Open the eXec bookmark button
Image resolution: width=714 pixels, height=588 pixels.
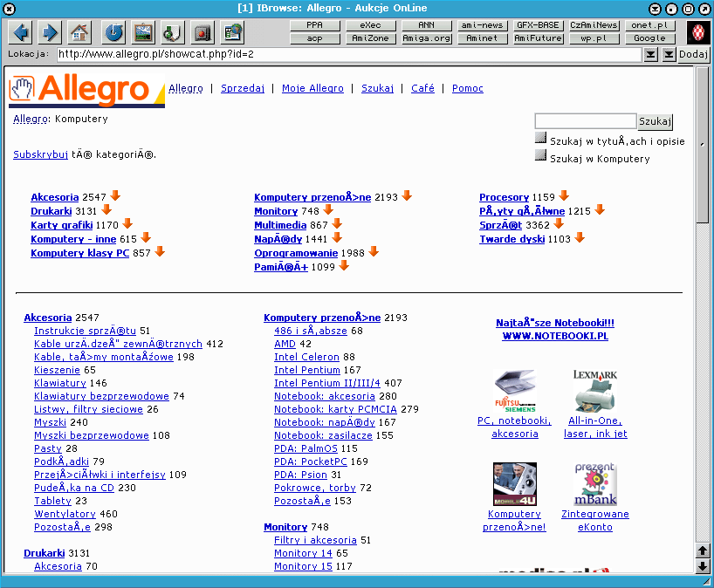[x=370, y=25]
